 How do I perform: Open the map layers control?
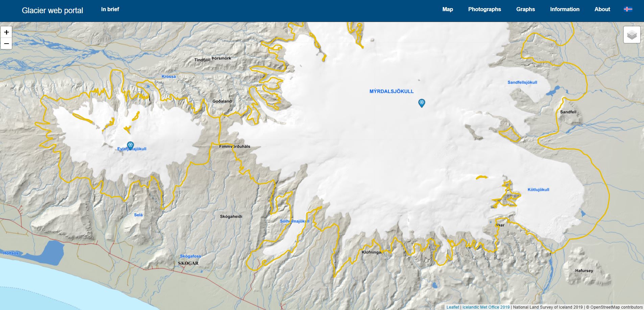click(631, 35)
